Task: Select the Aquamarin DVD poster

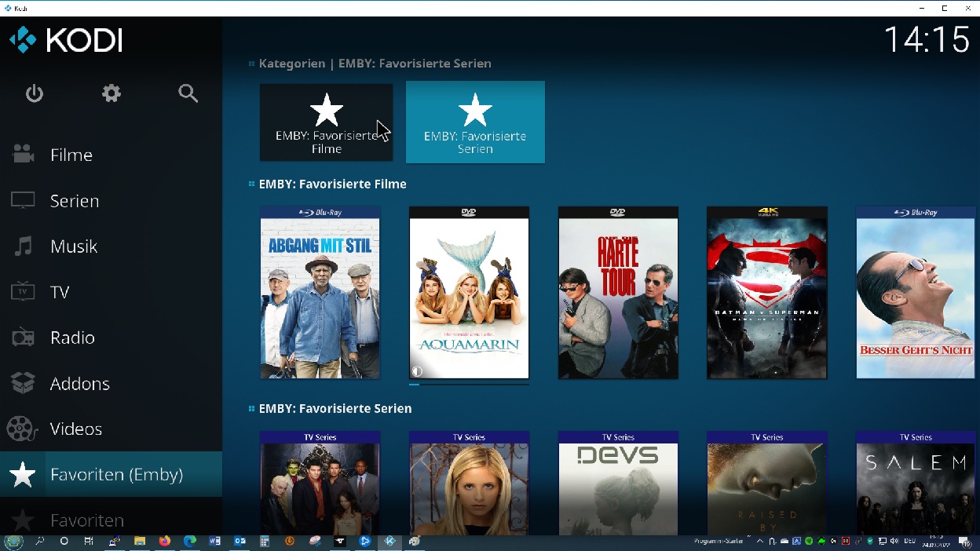Action: (x=469, y=293)
